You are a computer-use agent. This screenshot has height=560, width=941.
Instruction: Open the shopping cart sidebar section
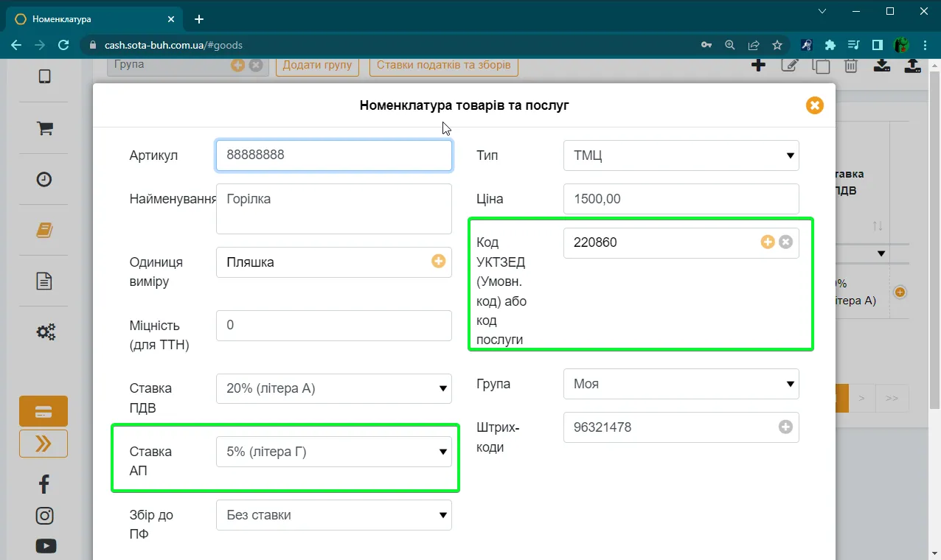click(44, 128)
